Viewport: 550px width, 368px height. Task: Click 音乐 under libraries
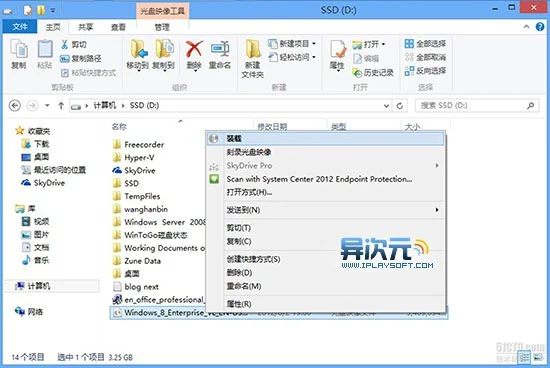point(41,260)
